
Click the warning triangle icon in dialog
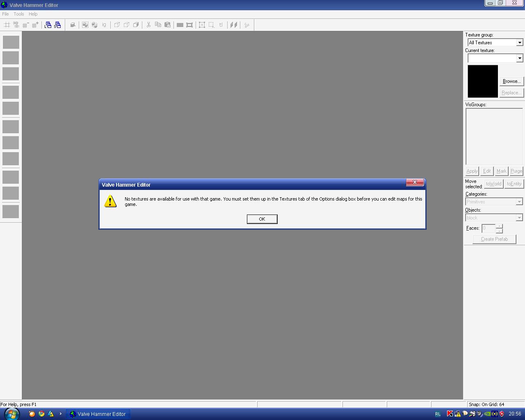pyautogui.click(x=110, y=201)
